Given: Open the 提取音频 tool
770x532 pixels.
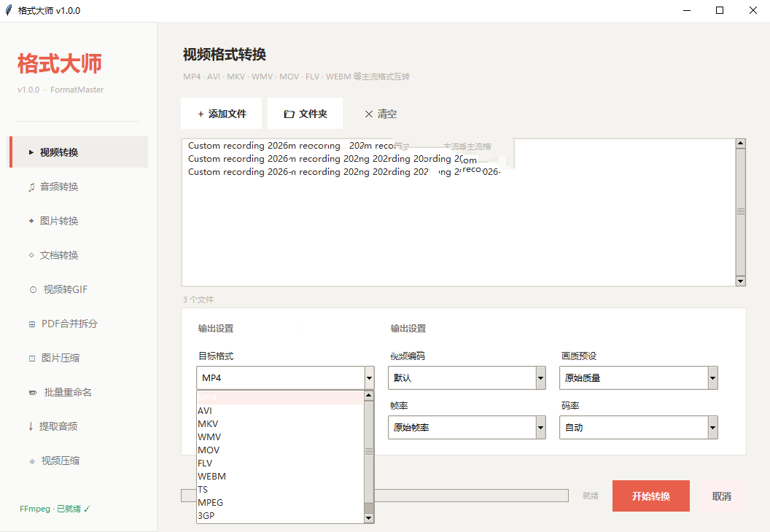Looking at the screenshot, I should [79, 426].
